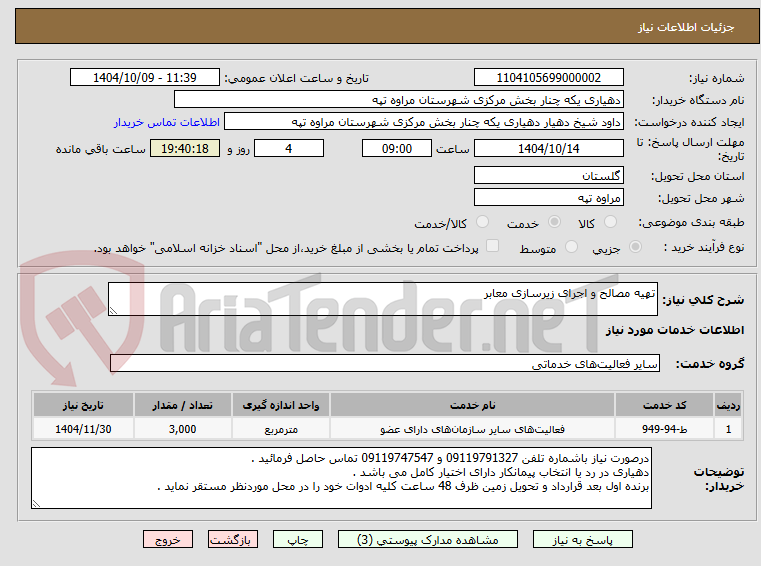Click the 'چاپ' print button
The width and height of the screenshot is (761, 566).
point(298,539)
